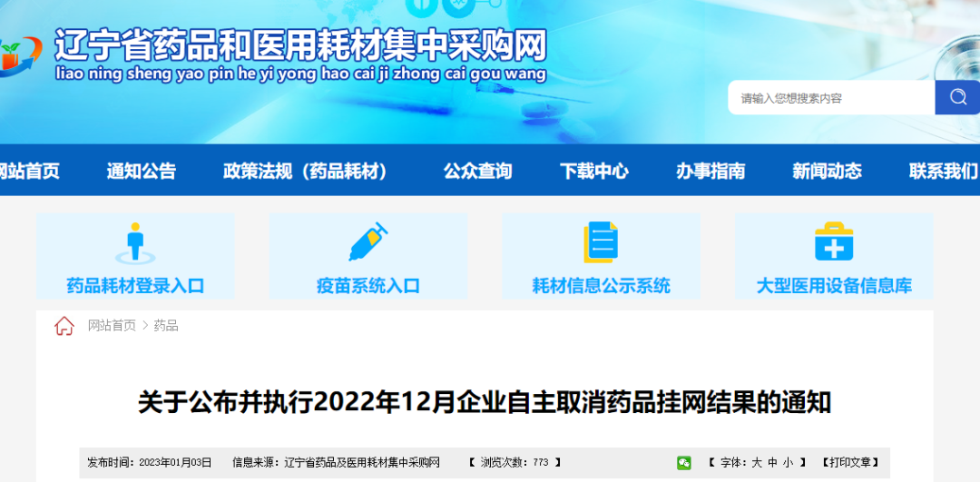Screen dimensions: 980x482
Task: Click 药品 in the breadcrumb
Action: click(166, 326)
